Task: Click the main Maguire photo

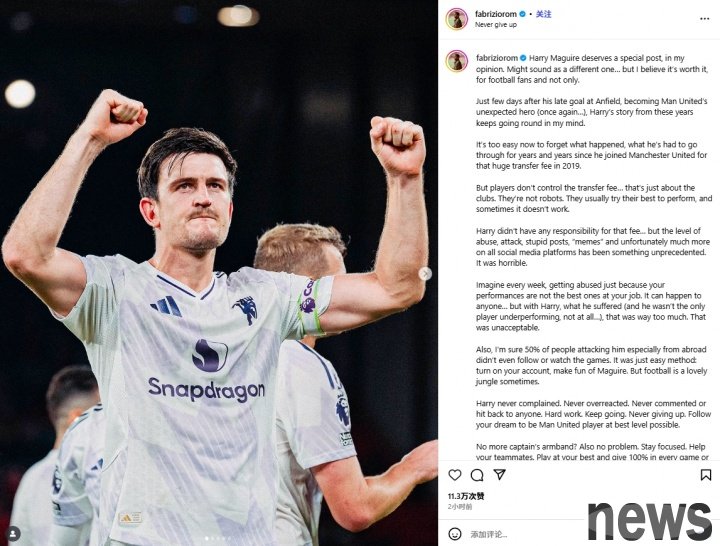Action: (x=219, y=273)
